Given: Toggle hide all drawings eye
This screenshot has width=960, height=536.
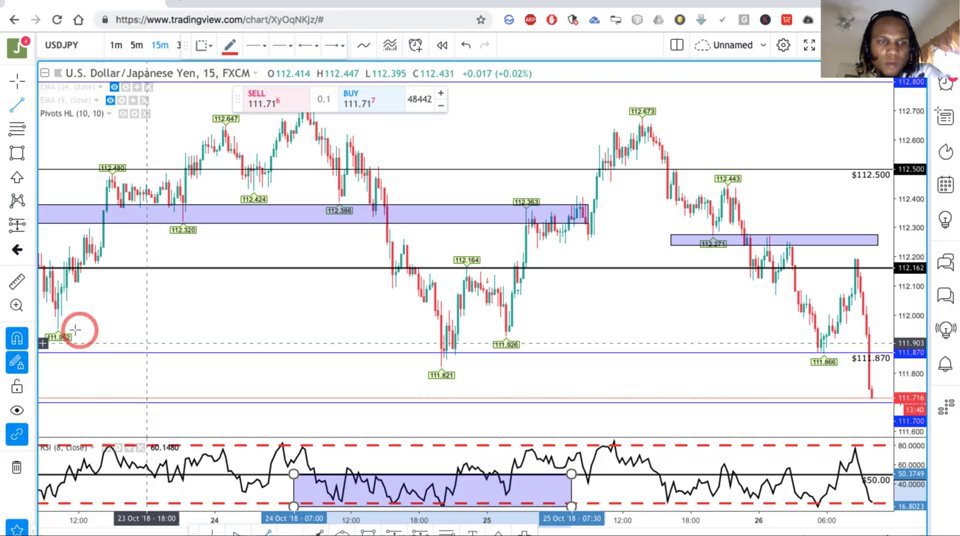Looking at the screenshot, I should coord(17,410).
